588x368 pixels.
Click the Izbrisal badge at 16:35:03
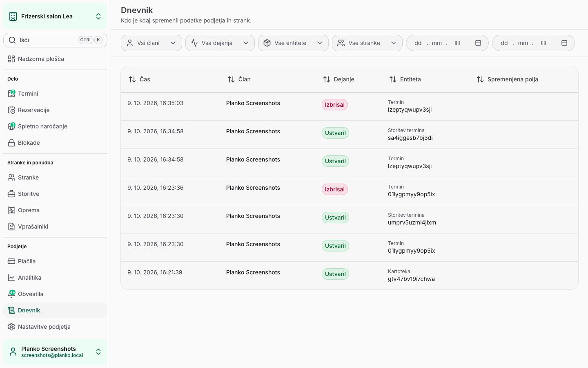click(x=335, y=105)
